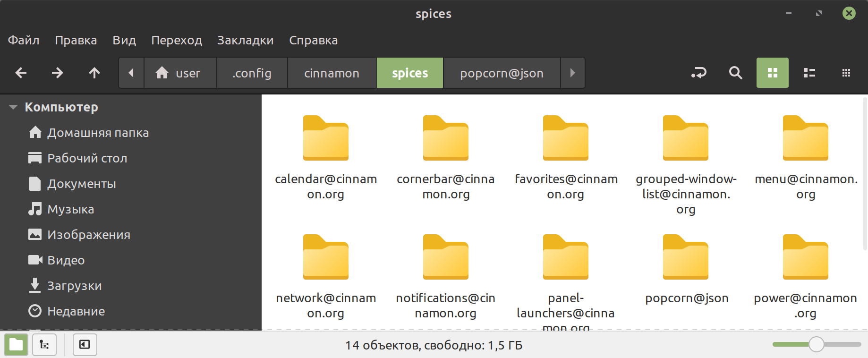868x358 pixels.
Task: Go forward with the right arrow button
Action: click(x=57, y=73)
